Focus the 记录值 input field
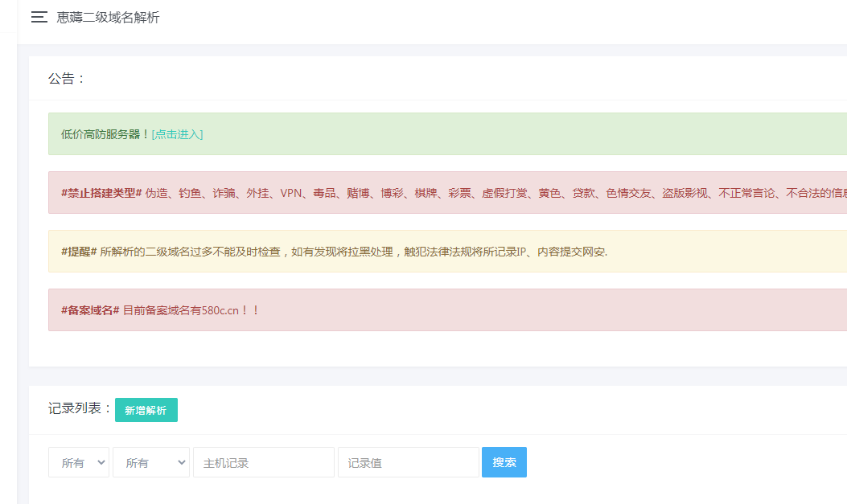Screen dimensions: 847x504 [408, 462]
